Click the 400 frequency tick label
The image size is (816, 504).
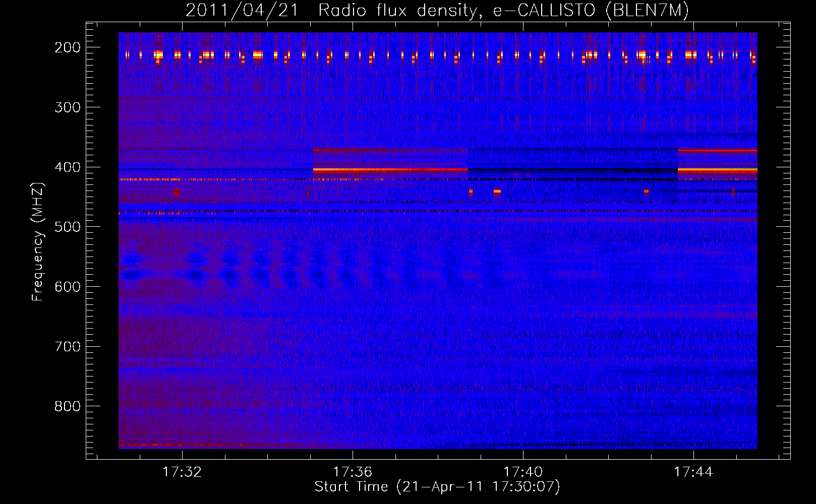pos(68,167)
